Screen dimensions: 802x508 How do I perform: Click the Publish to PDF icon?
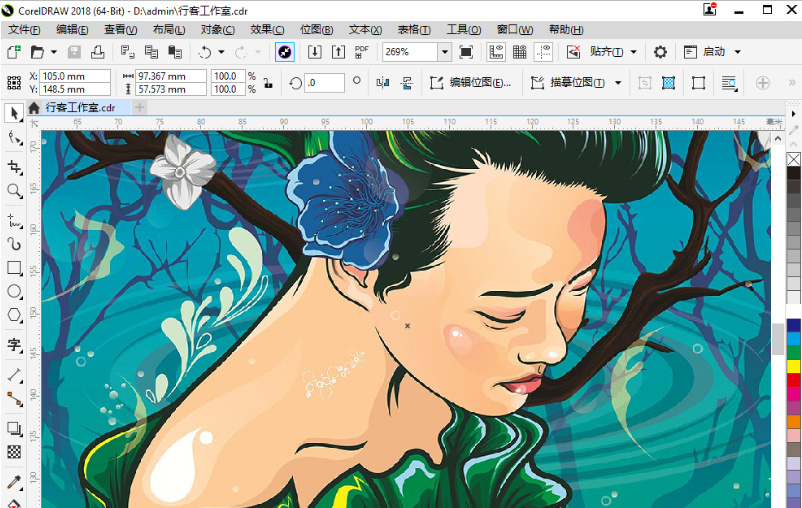[362, 52]
